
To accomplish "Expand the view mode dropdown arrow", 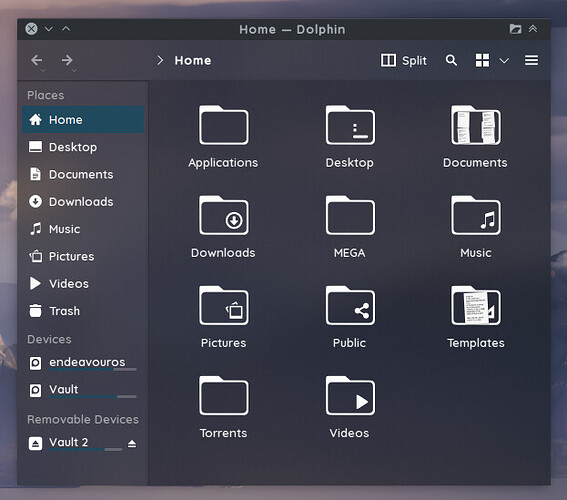I will (504, 61).
